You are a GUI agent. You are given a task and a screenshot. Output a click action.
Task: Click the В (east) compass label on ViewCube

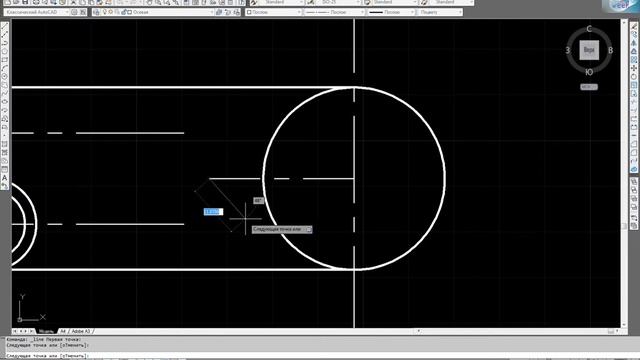click(x=611, y=50)
